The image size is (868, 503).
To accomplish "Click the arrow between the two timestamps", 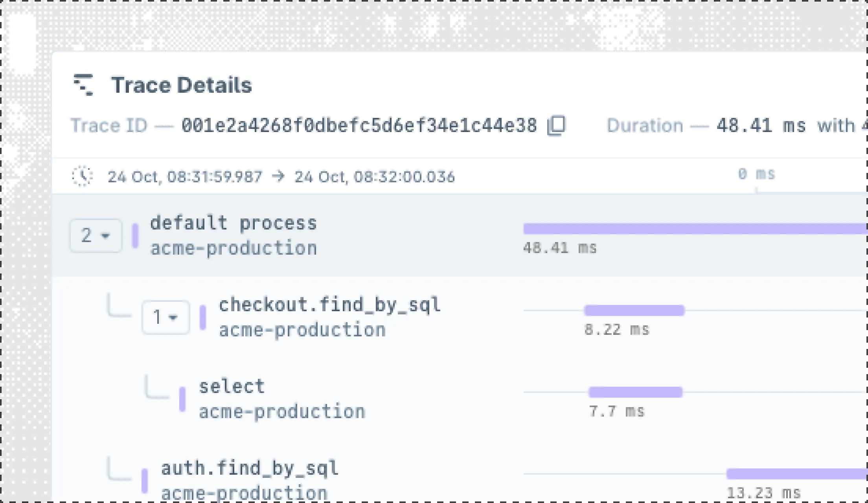I will pyautogui.click(x=278, y=176).
